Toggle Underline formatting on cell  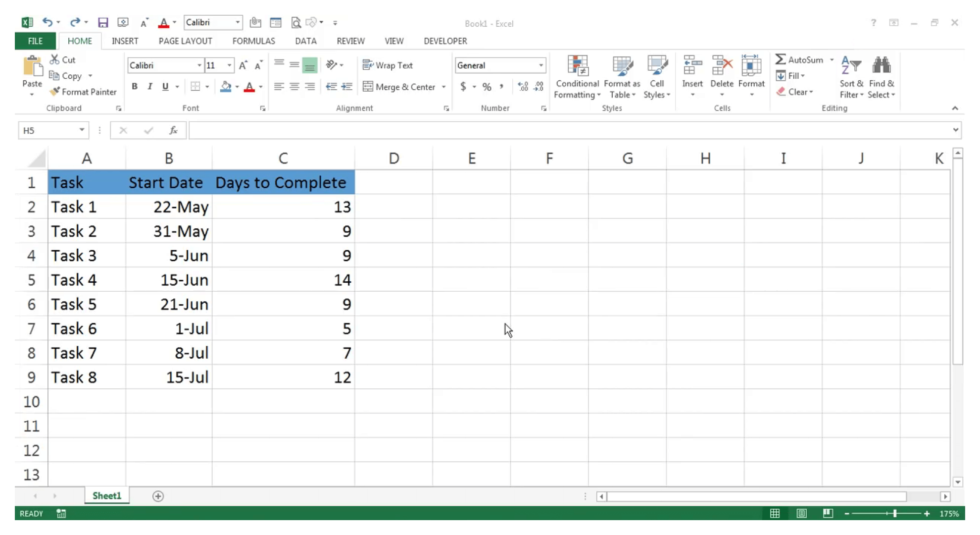coord(165,86)
